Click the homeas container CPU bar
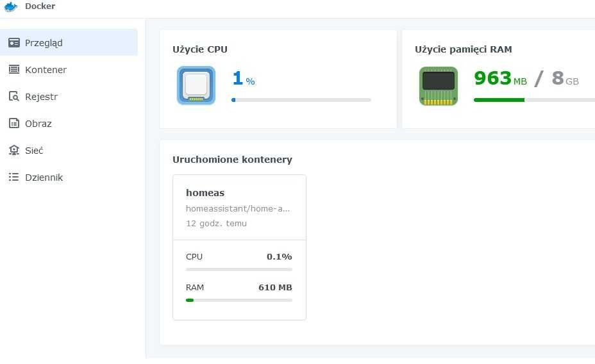The image size is (595, 364). 239,269
